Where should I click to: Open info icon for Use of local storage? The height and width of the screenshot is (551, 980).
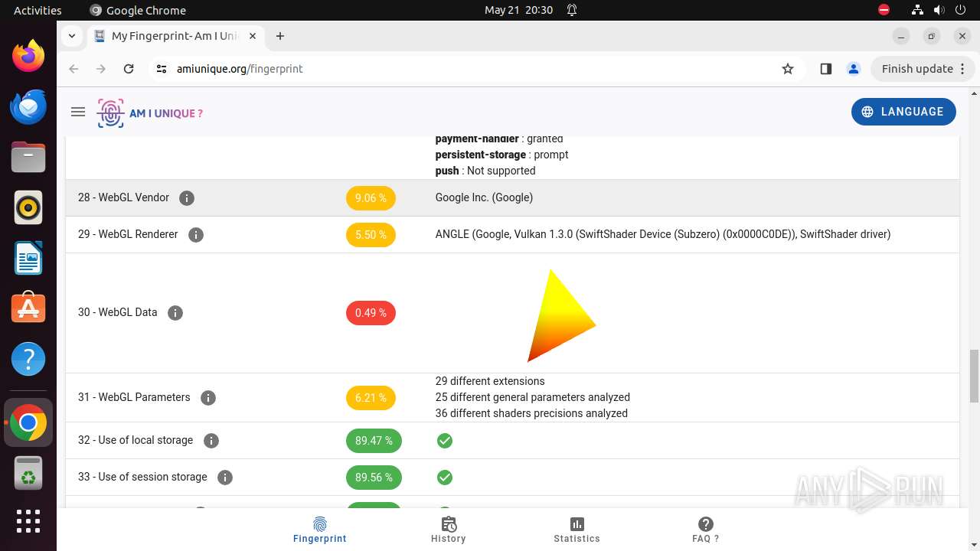[211, 441]
